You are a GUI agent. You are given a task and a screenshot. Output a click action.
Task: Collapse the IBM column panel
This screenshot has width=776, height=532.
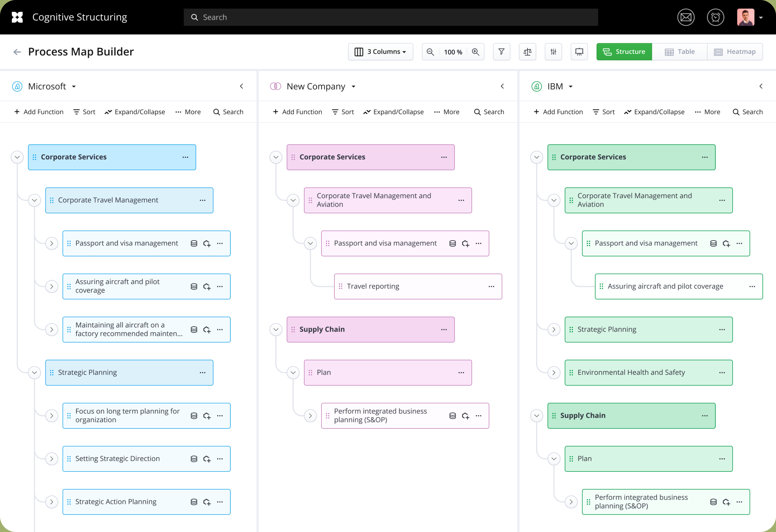tap(761, 86)
